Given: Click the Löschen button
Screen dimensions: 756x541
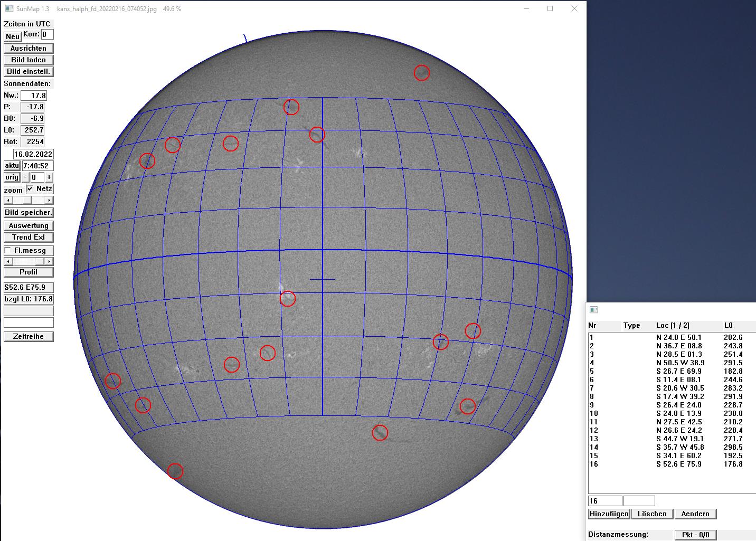Looking at the screenshot, I should click(x=652, y=514).
